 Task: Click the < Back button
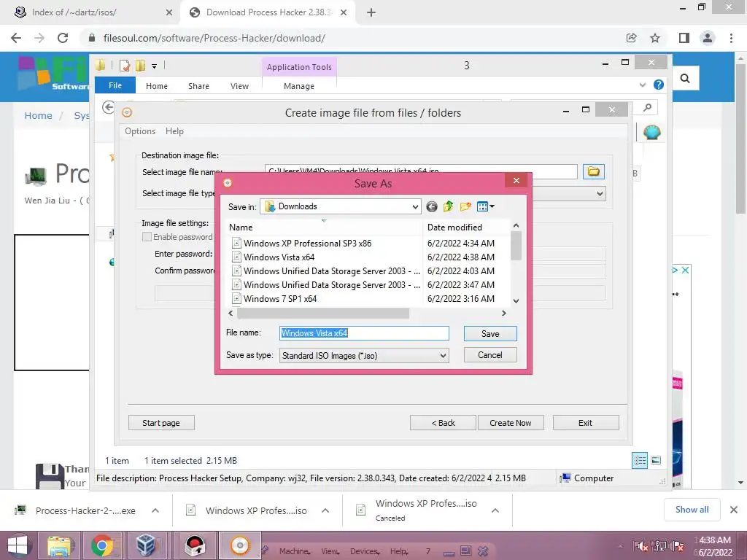443,423
